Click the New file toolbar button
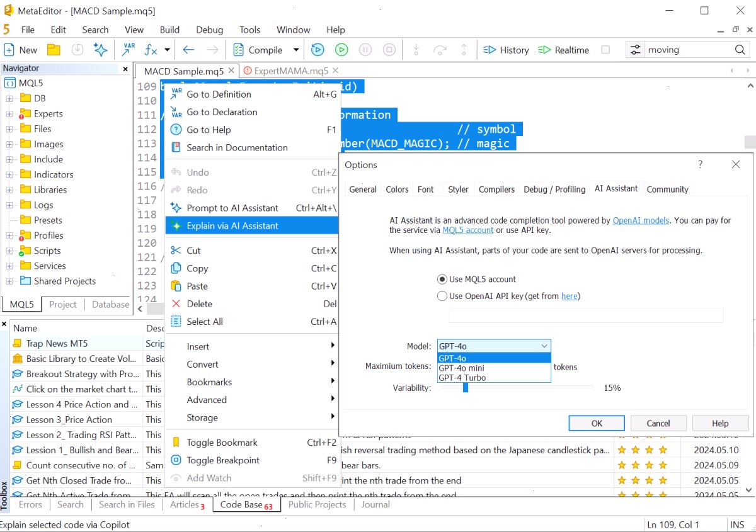Screen dimensions: 756x532 (x=21, y=50)
